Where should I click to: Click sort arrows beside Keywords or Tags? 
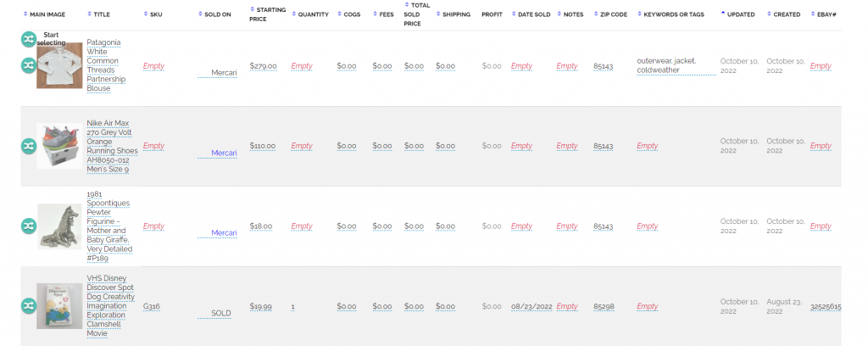pyautogui.click(x=639, y=14)
